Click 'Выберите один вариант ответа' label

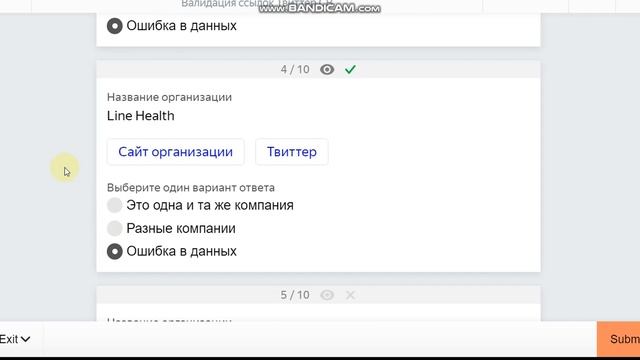click(191, 188)
